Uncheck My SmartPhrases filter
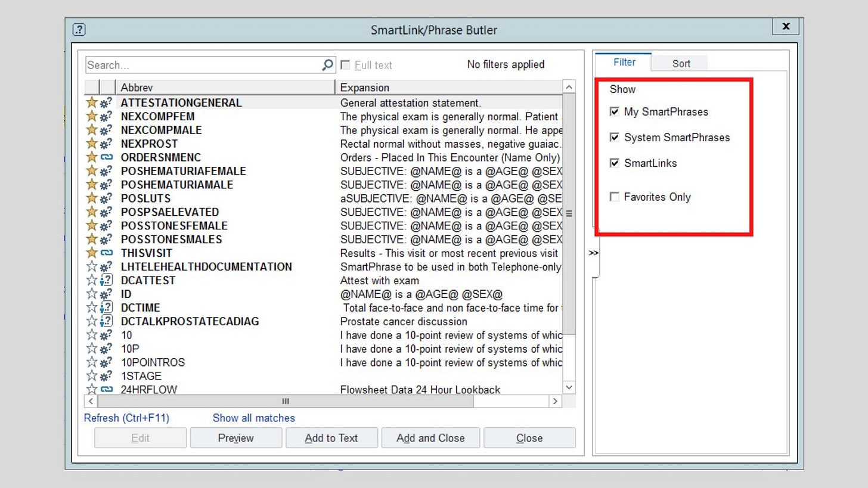Screen dimensions: 868x488 click(615, 111)
